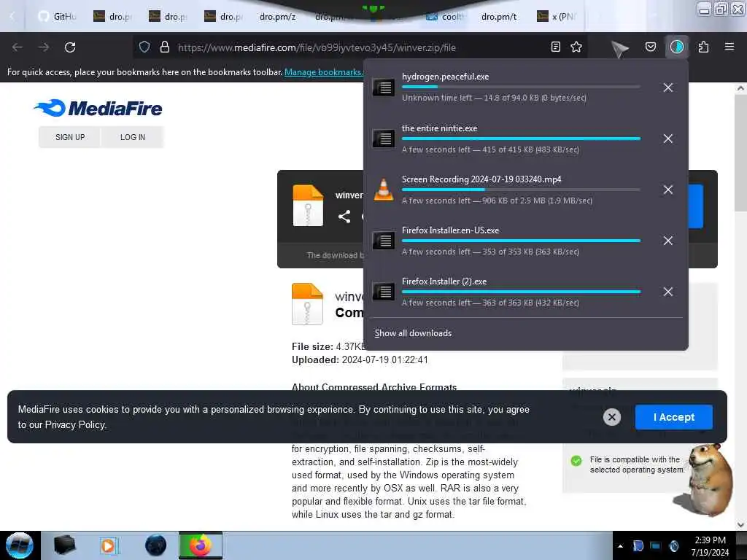The image size is (747, 560).
Task: Switch to the dro.pm/z tab
Action: pyautogui.click(x=278, y=17)
